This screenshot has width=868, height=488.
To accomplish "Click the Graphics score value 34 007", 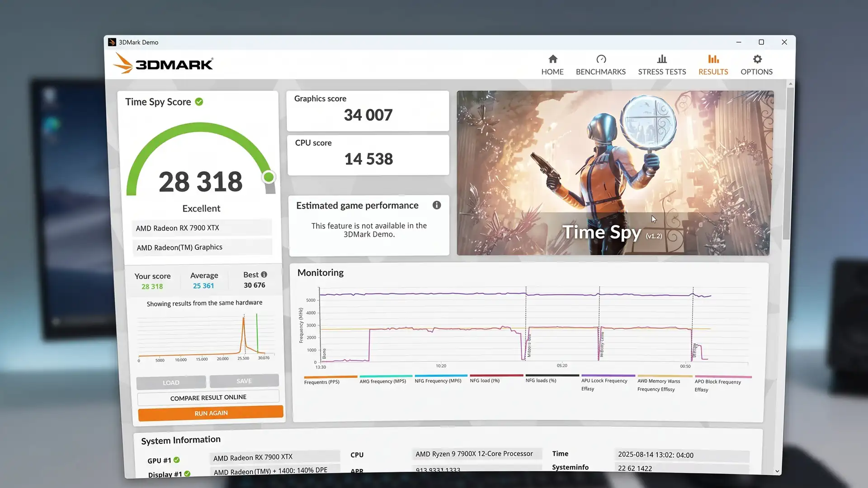I will [x=368, y=115].
